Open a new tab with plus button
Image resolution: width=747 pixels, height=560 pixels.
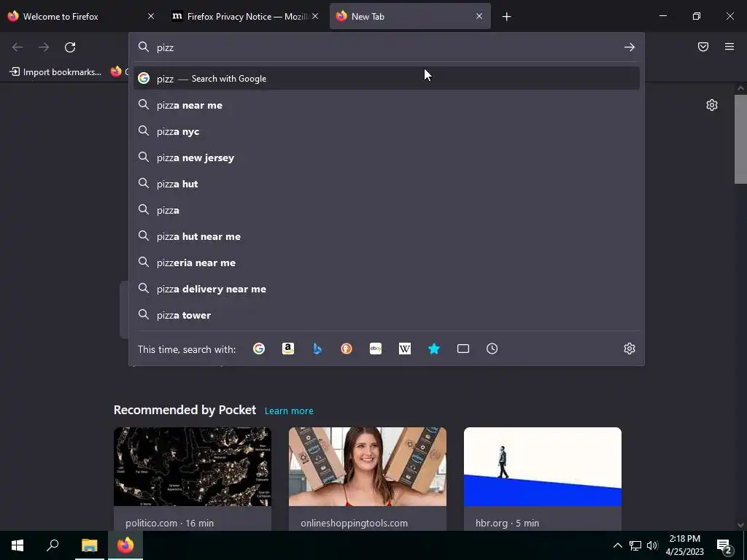point(506,17)
